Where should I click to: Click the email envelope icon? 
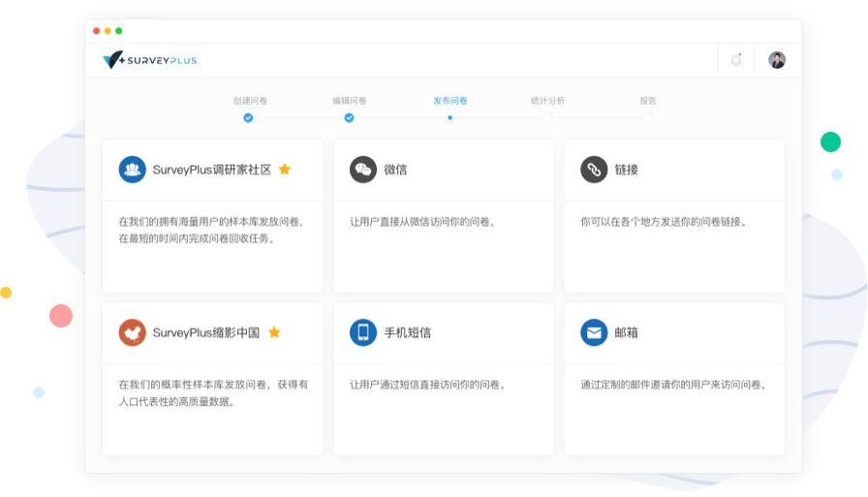(594, 332)
